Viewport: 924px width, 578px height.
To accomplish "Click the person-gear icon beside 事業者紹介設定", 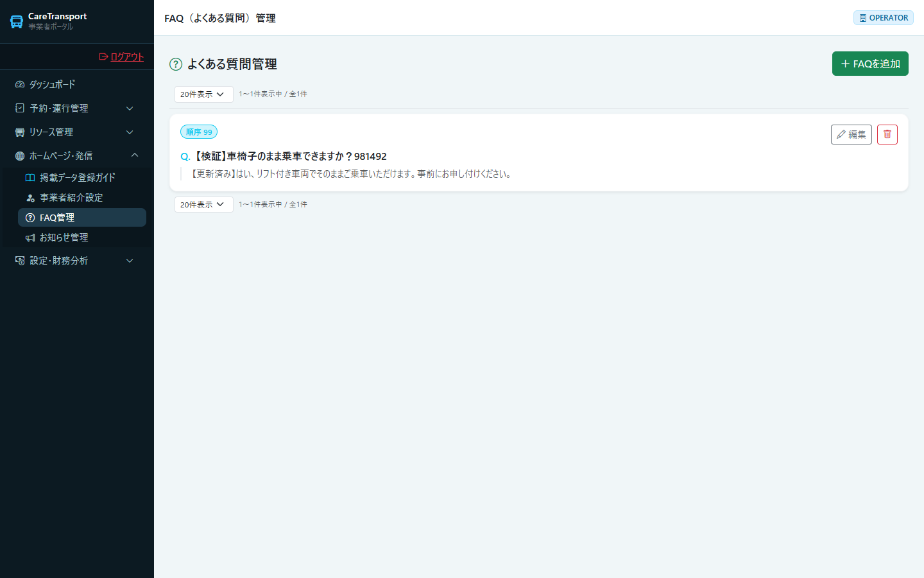I will coord(30,198).
